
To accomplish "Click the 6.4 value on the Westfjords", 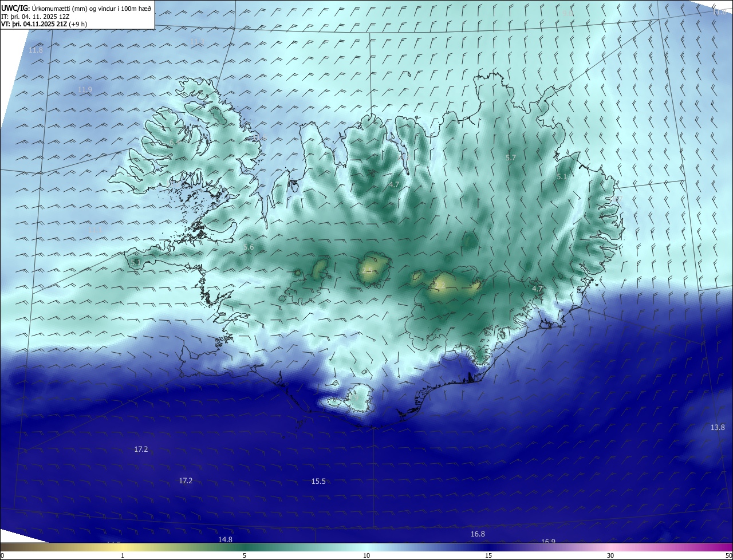I will [174, 142].
